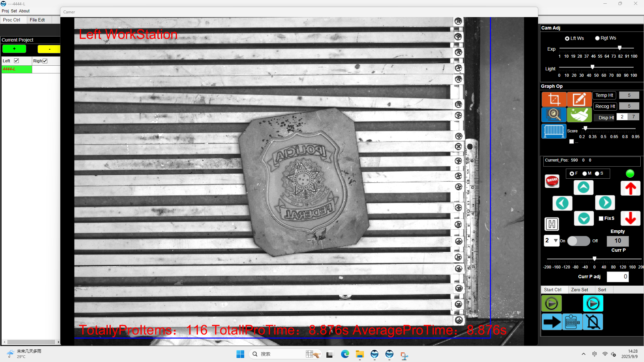
Task: Select the M speed radio button
Action: [x=585, y=174]
